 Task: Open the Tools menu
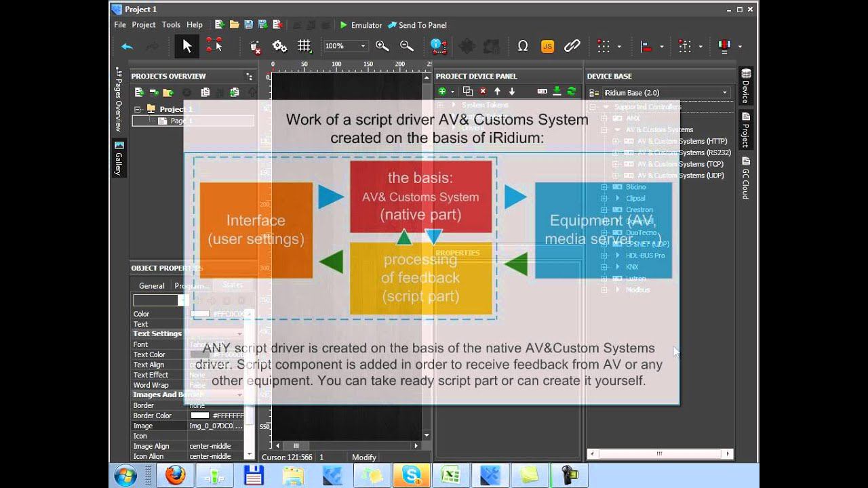[x=171, y=25]
